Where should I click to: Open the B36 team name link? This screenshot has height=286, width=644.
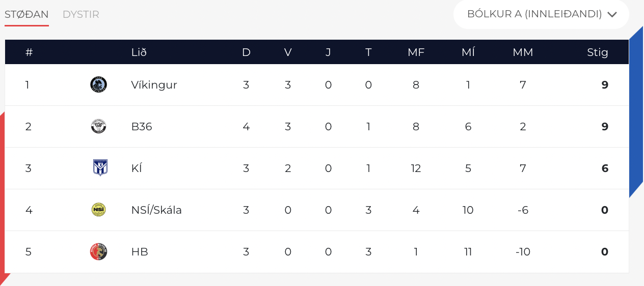pos(142,127)
